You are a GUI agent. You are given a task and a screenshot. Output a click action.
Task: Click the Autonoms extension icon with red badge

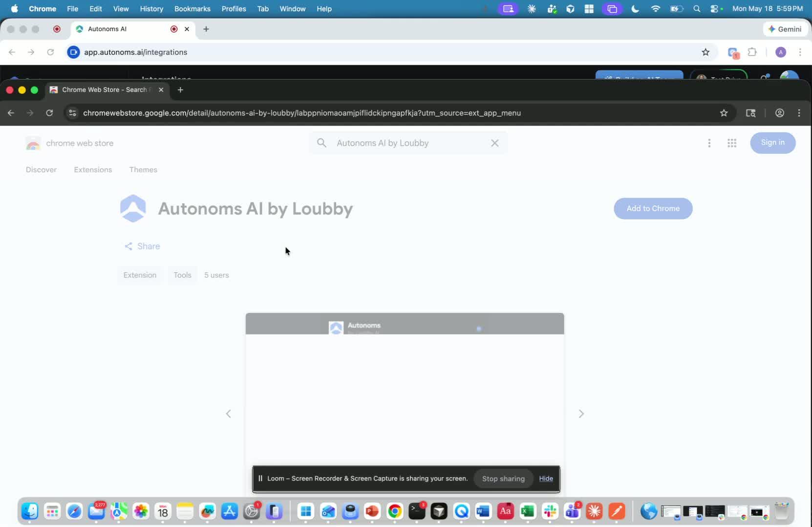pos(733,53)
